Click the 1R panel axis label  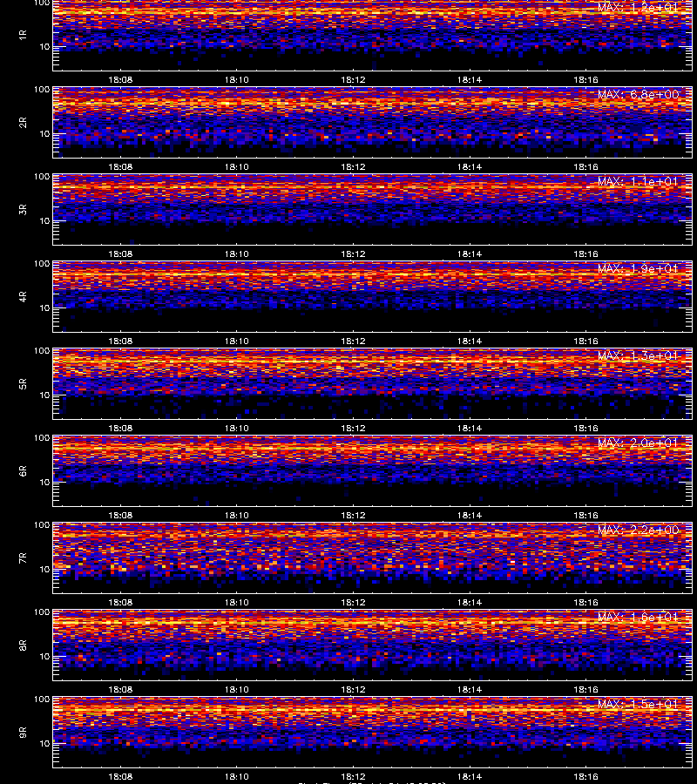23,35
